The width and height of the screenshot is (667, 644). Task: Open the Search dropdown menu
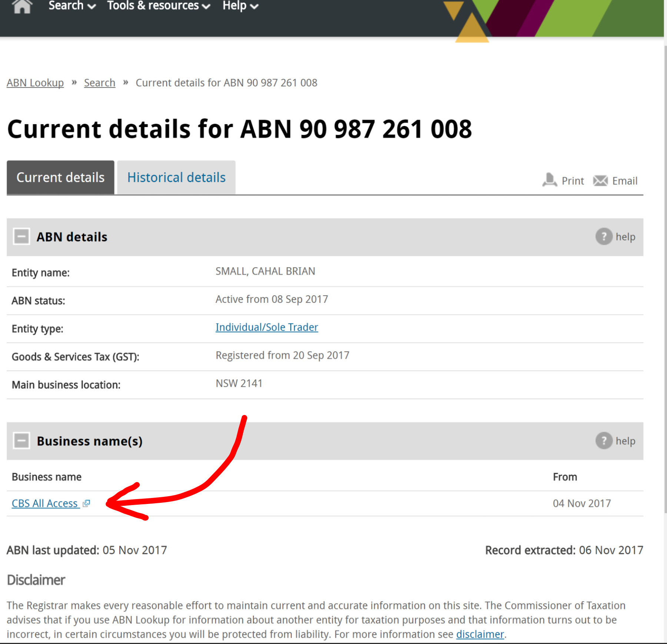(72, 6)
